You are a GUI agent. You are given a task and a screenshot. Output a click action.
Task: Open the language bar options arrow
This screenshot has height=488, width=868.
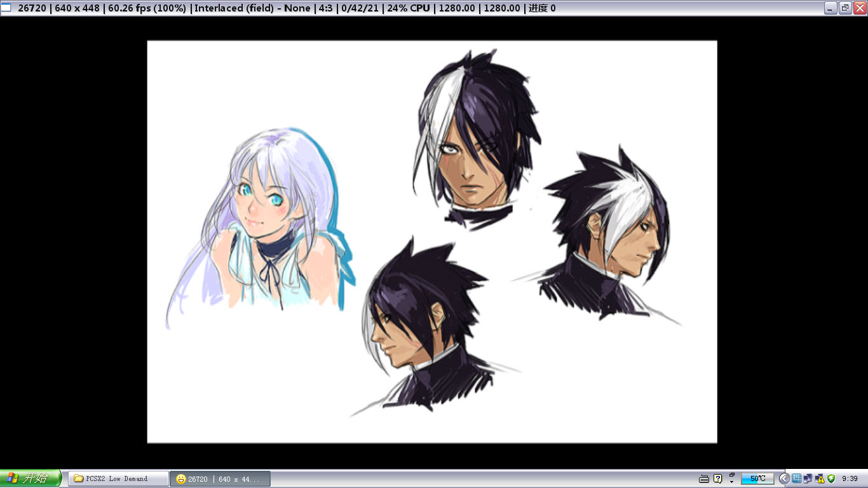[732, 482]
